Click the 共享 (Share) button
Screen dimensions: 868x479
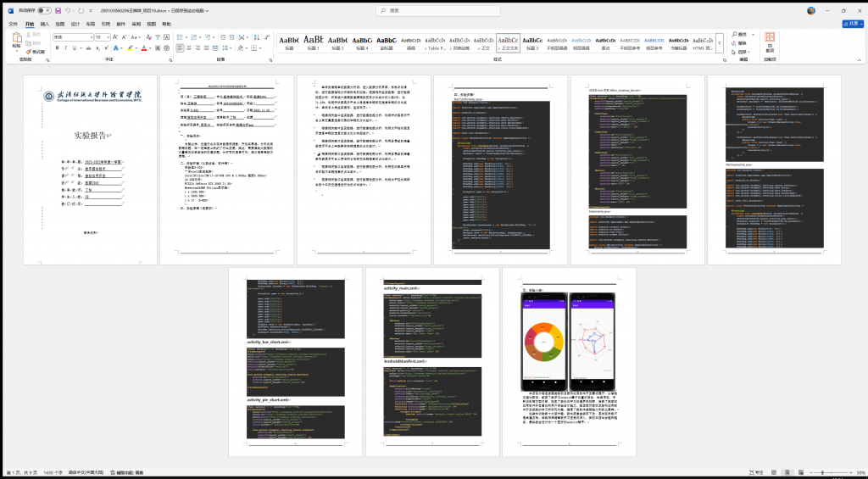point(850,24)
